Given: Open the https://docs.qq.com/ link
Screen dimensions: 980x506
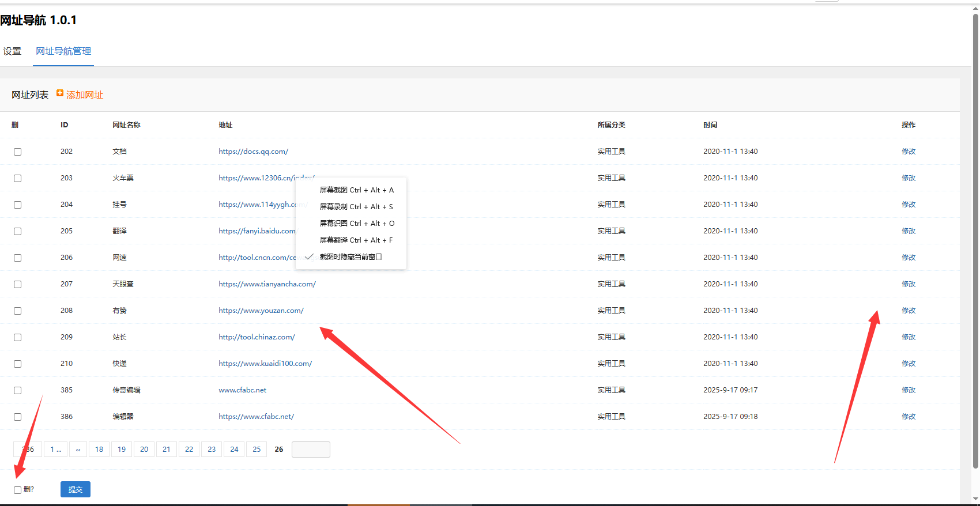Looking at the screenshot, I should [x=253, y=152].
